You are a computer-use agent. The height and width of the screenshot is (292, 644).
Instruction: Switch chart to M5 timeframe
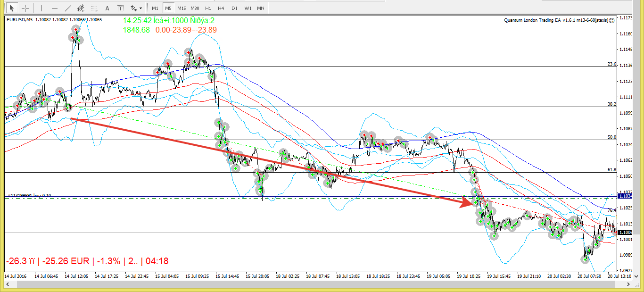(x=168, y=8)
